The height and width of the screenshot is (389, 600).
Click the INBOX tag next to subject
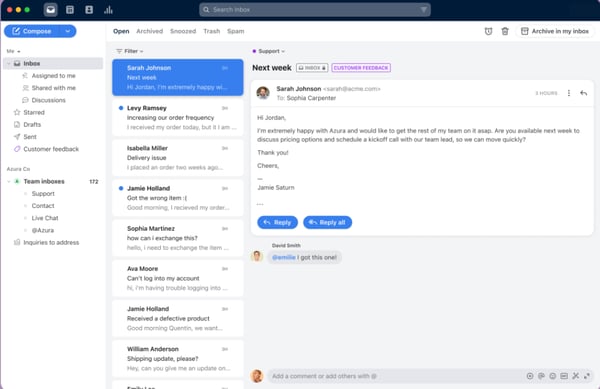[312, 68]
